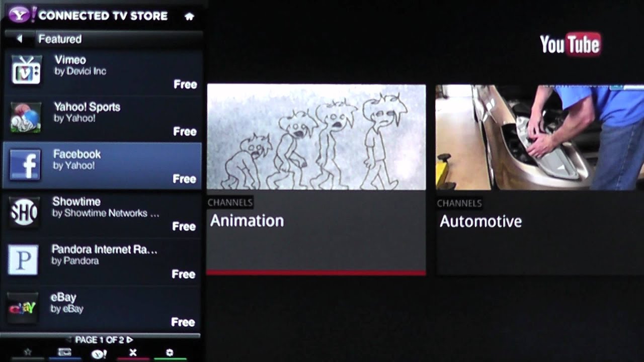Click the Automotive channel label
Screen dimensions: 644x362
(480, 221)
